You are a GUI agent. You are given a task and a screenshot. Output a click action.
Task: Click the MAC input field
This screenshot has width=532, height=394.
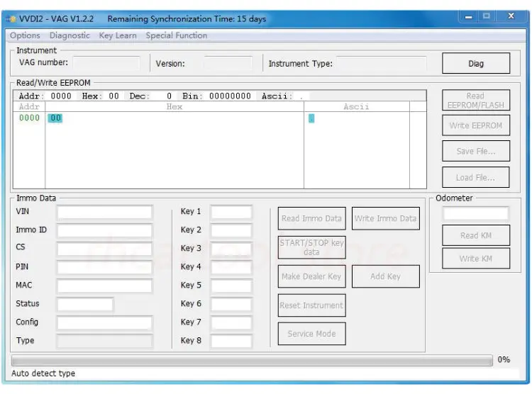[105, 286]
